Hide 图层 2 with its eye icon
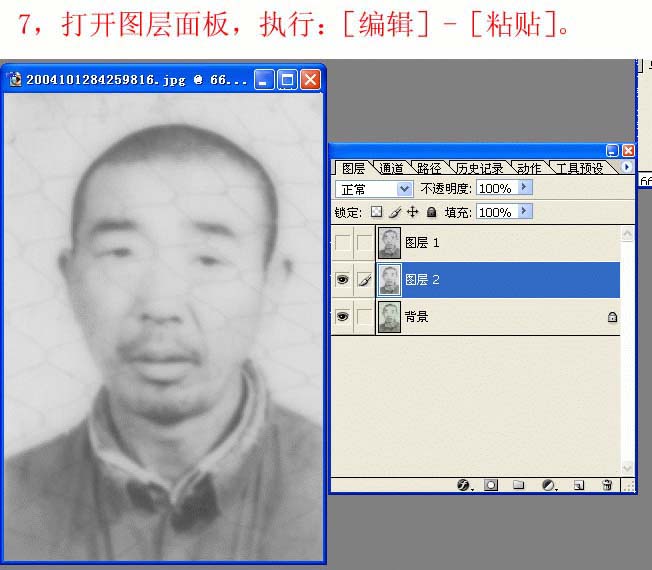Viewport: 652px width, 570px height. pyautogui.click(x=342, y=281)
